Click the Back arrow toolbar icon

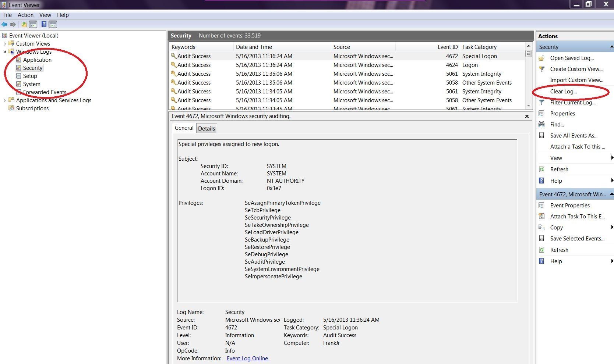[x=4, y=25]
